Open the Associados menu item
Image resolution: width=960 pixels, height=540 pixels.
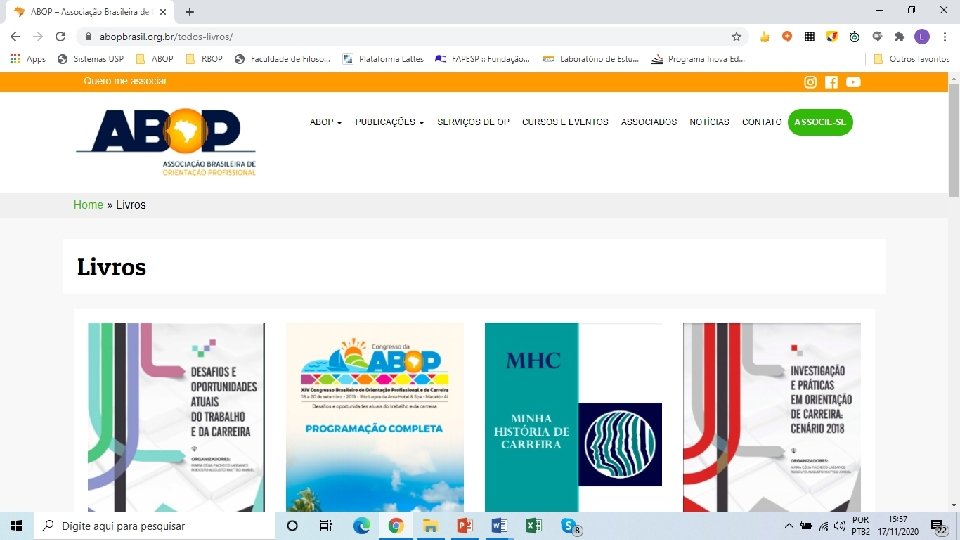tap(649, 122)
